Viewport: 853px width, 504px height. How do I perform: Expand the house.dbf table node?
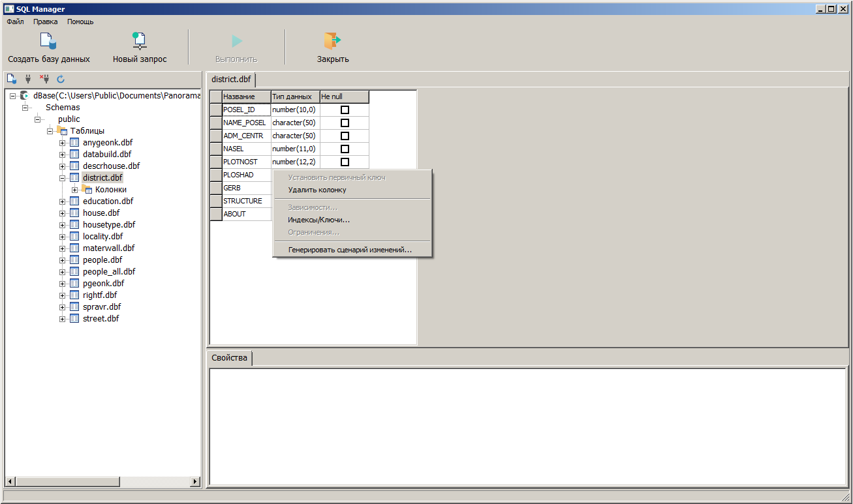[x=63, y=213]
